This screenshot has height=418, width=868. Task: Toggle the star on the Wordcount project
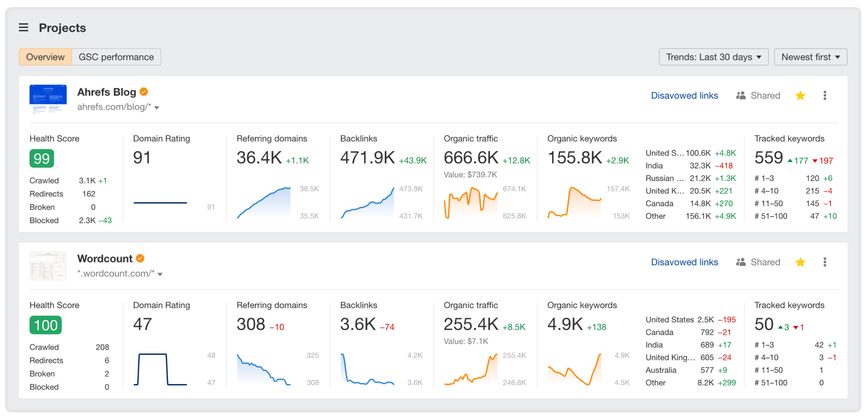(x=800, y=262)
